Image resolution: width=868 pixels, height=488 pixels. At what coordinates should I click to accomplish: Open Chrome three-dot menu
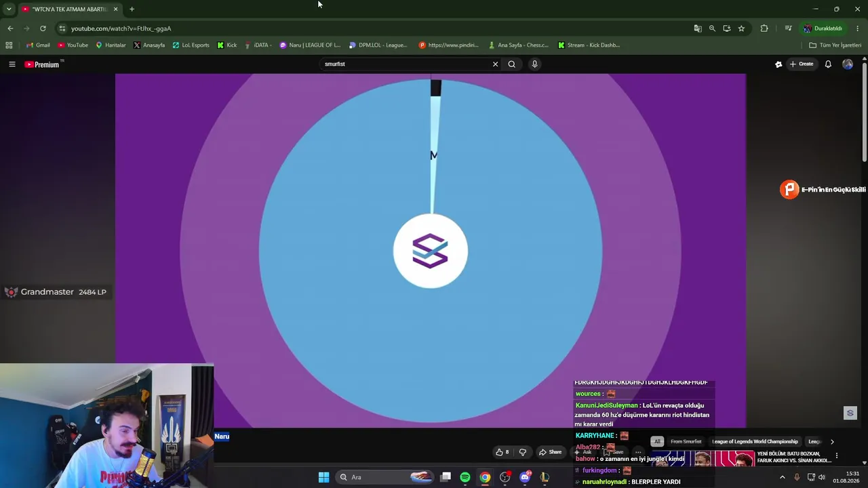(x=858, y=28)
